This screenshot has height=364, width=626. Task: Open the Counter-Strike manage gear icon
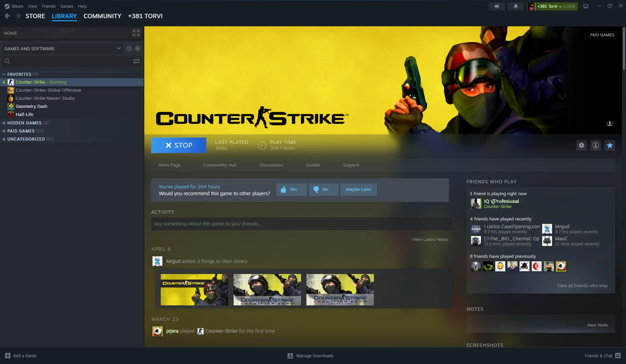(x=582, y=145)
